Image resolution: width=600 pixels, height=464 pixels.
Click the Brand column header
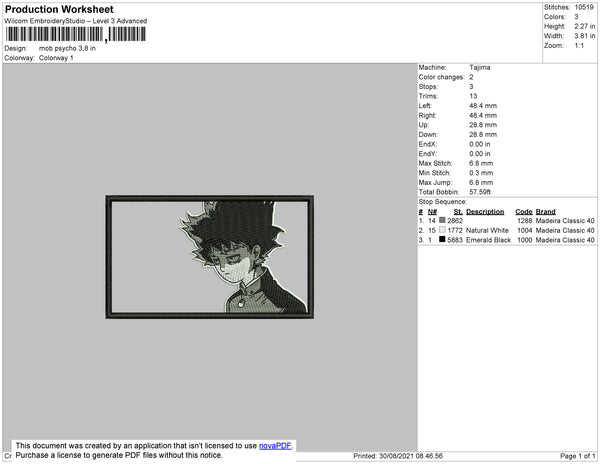point(546,212)
